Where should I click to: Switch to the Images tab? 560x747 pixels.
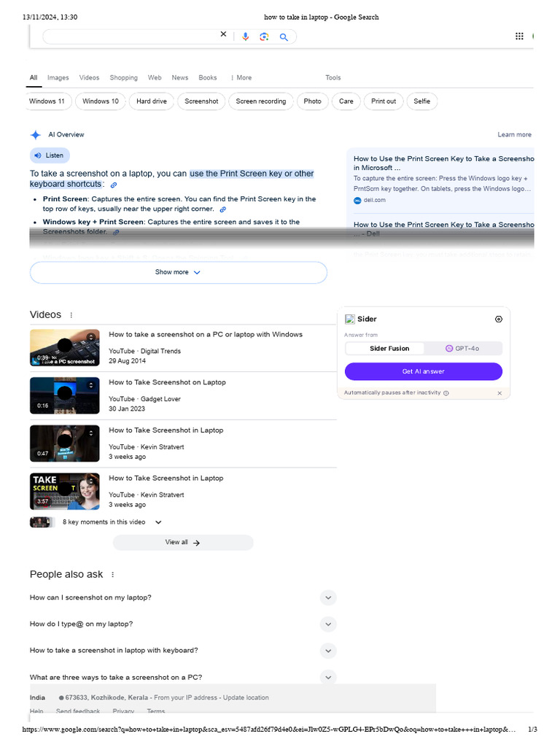pos(58,77)
